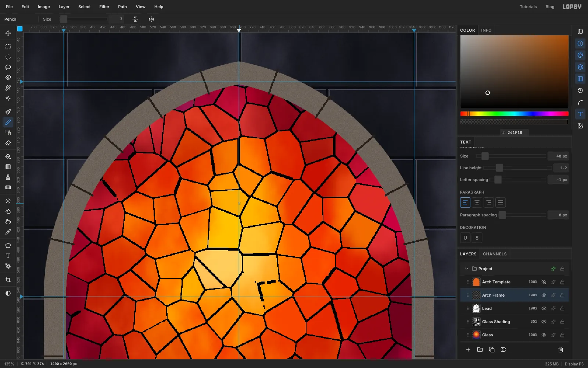Open the File menu

[9, 7]
